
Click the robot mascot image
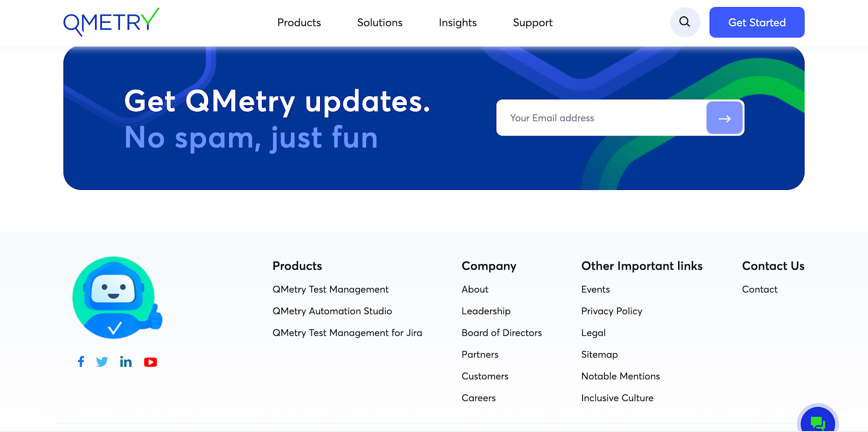pyautogui.click(x=117, y=298)
